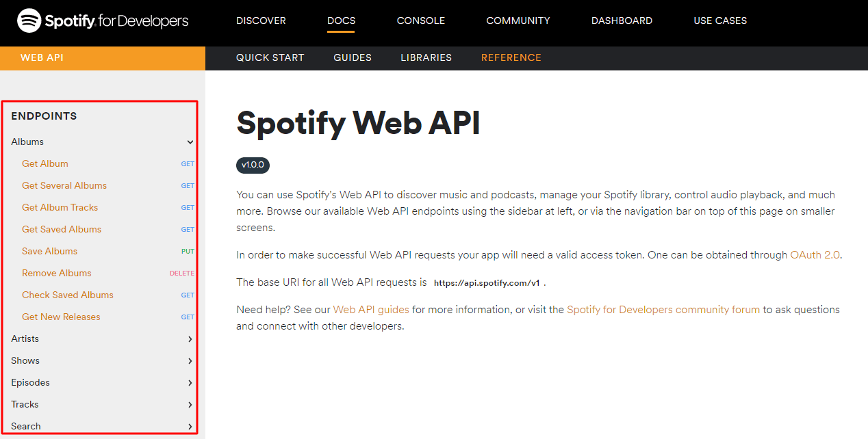This screenshot has height=439, width=868.
Task: Switch to the QUICK START tab
Action: click(270, 57)
